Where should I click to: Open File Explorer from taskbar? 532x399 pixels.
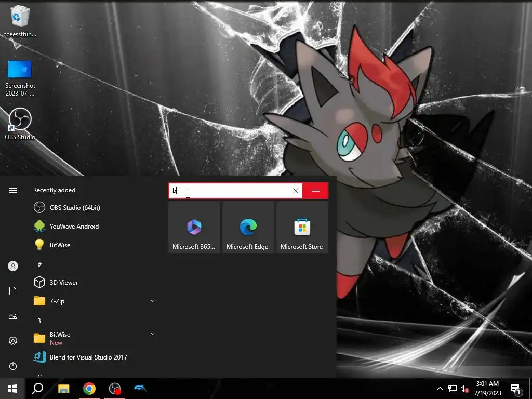pos(63,389)
